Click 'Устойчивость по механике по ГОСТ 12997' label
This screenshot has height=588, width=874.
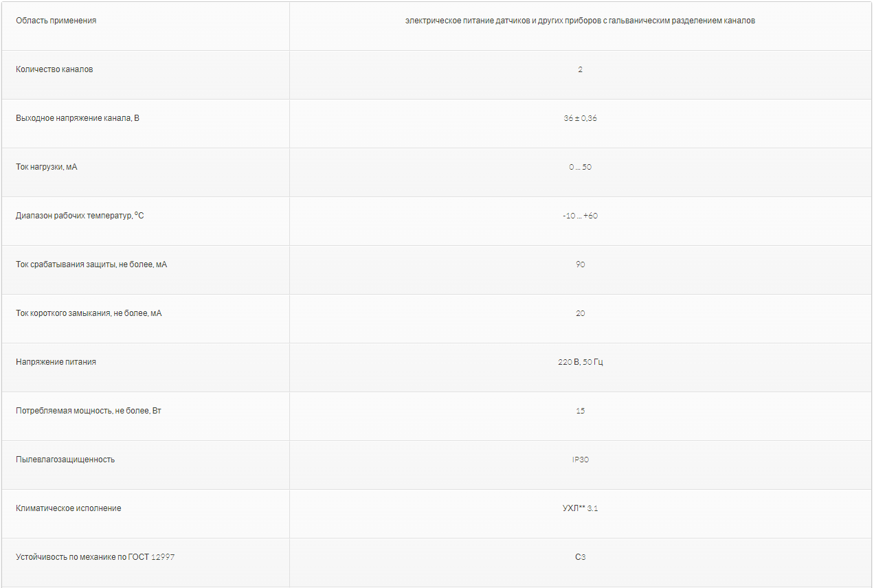[96, 557]
